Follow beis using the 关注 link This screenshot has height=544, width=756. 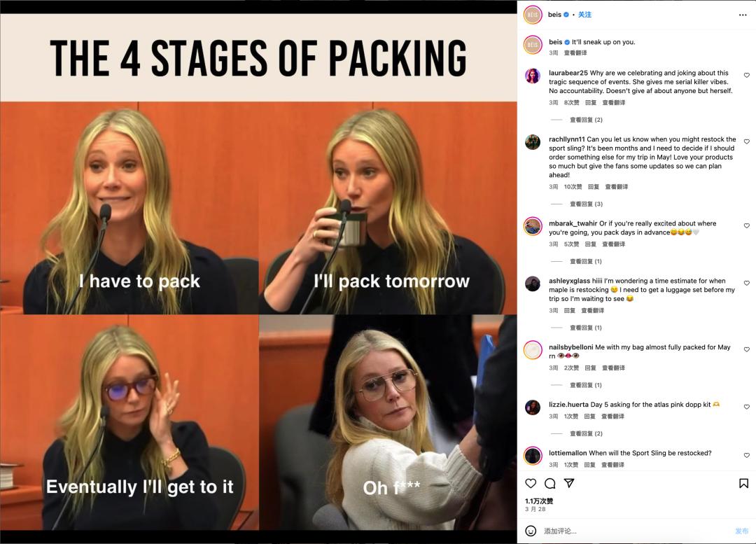584,15
